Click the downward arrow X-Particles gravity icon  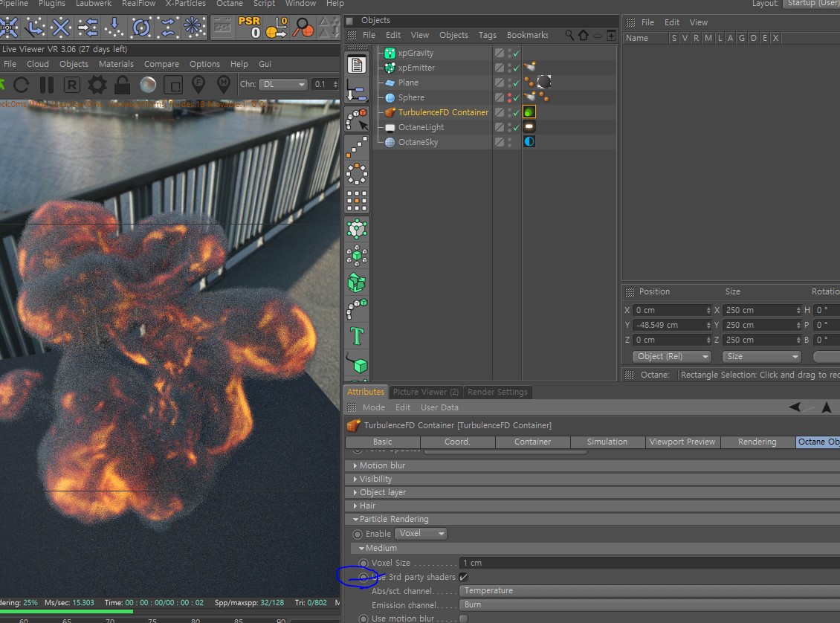coord(114,27)
